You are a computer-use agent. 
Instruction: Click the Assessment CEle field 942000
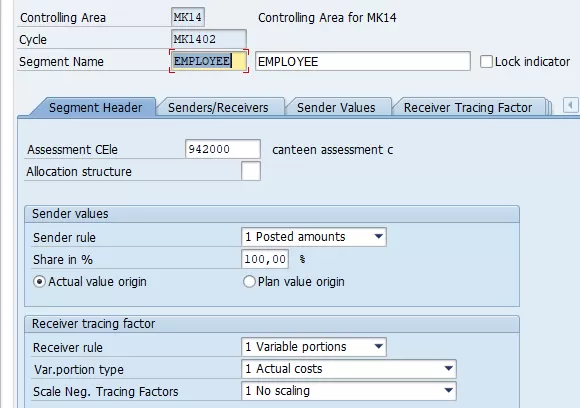[x=223, y=149]
